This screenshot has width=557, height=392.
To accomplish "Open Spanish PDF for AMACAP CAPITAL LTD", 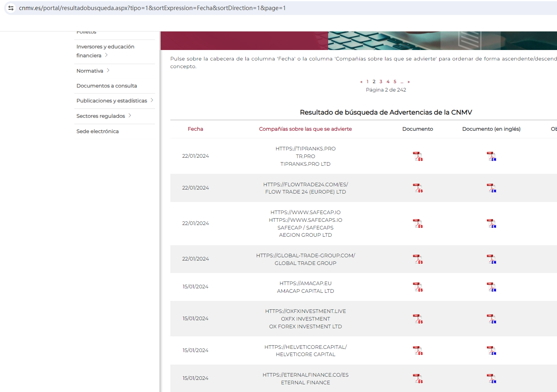I will (x=418, y=287).
